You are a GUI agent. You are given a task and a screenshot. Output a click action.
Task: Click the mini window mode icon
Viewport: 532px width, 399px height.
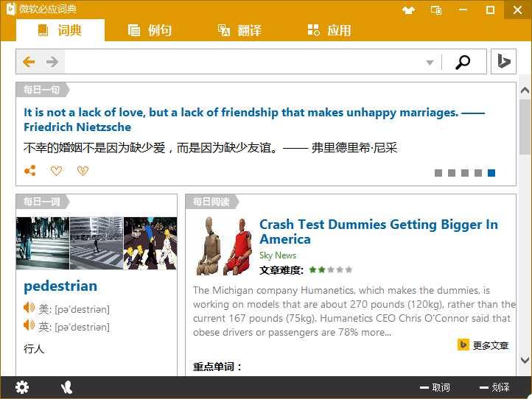(x=436, y=10)
